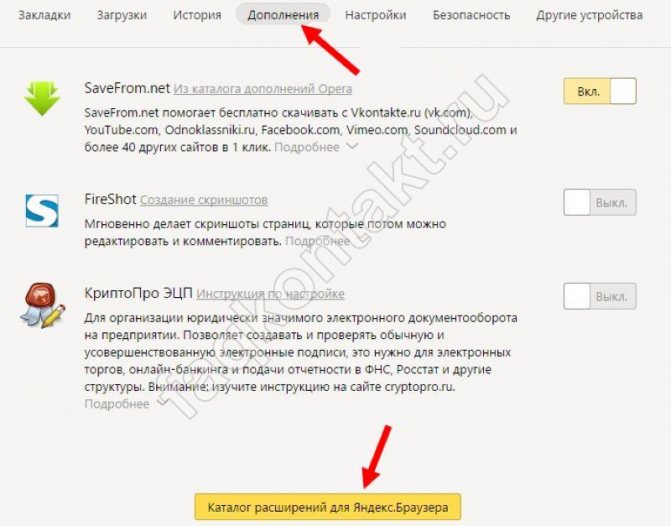Open Каталог расширений для Яндекс.Браузера
Image resolution: width=671 pixels, height=526 pixels.
click(328, 507)
